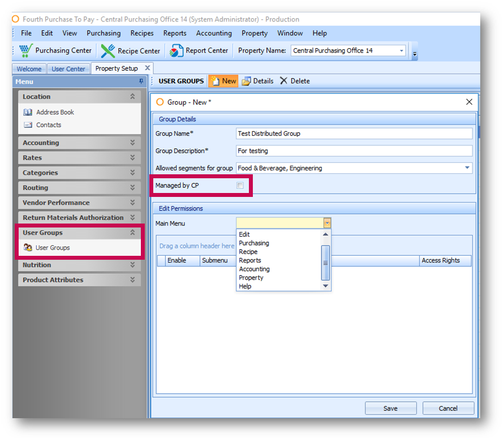Open Contacts in Location section
The width and height of the screenshot is (504, 438).
pyautogui.click(x=49, y=125)
